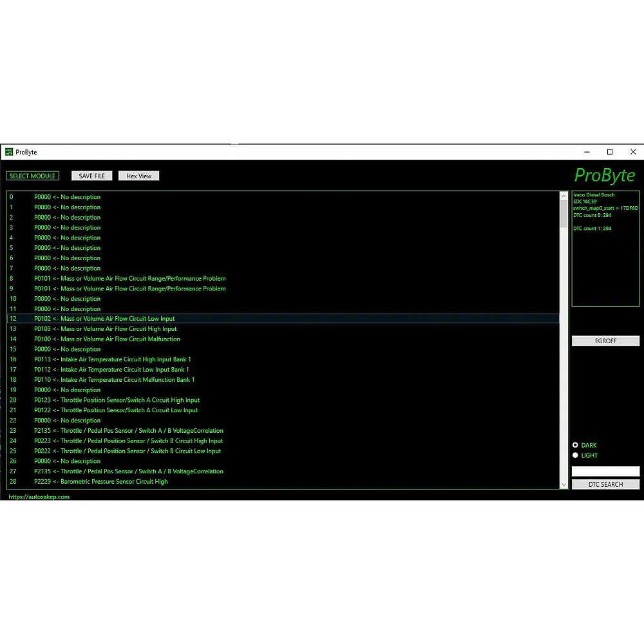The height and width of the screenshot is (644, 644).
Task: Select the LIGHT theme radio button
Action: (576, 455)
